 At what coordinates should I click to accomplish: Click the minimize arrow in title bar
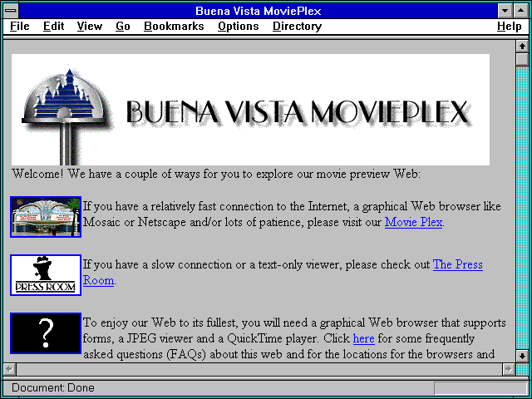[505, 11]
